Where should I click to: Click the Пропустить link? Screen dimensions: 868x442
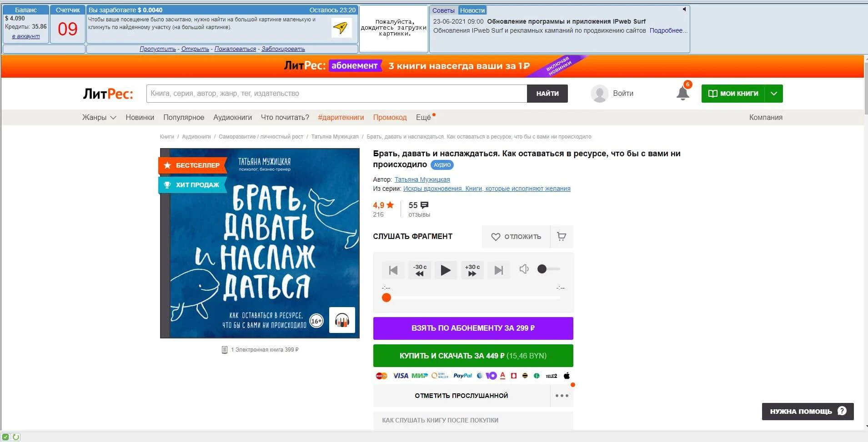click(157, 49)
